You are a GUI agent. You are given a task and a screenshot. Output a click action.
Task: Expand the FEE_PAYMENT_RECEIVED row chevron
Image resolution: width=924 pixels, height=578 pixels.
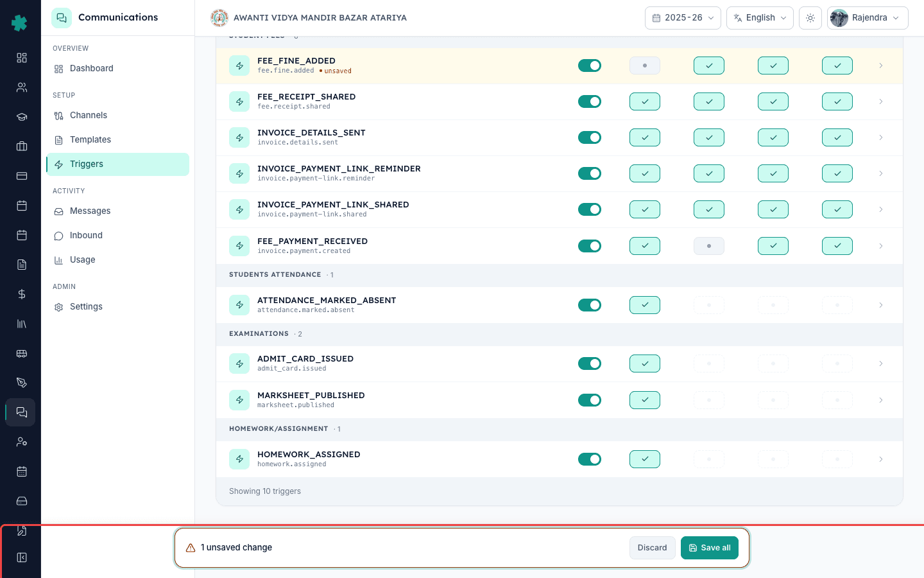[881, 246]
